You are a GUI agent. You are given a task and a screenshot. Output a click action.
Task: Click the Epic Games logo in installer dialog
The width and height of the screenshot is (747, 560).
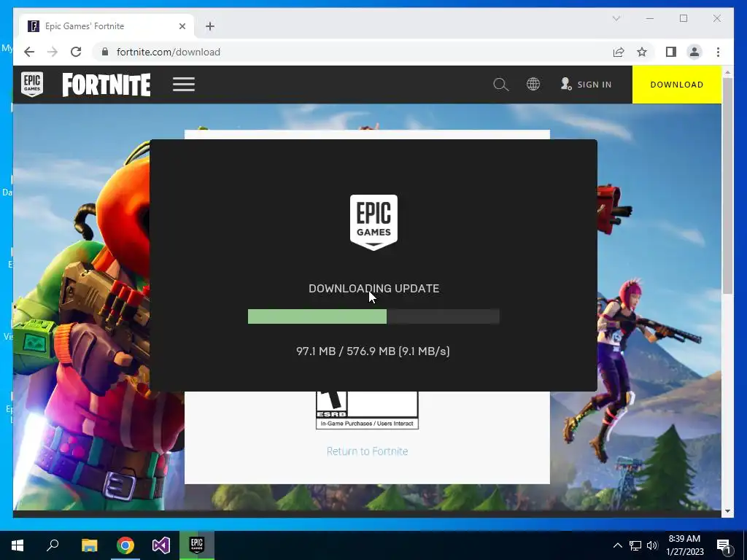click(x=373, y=222)
